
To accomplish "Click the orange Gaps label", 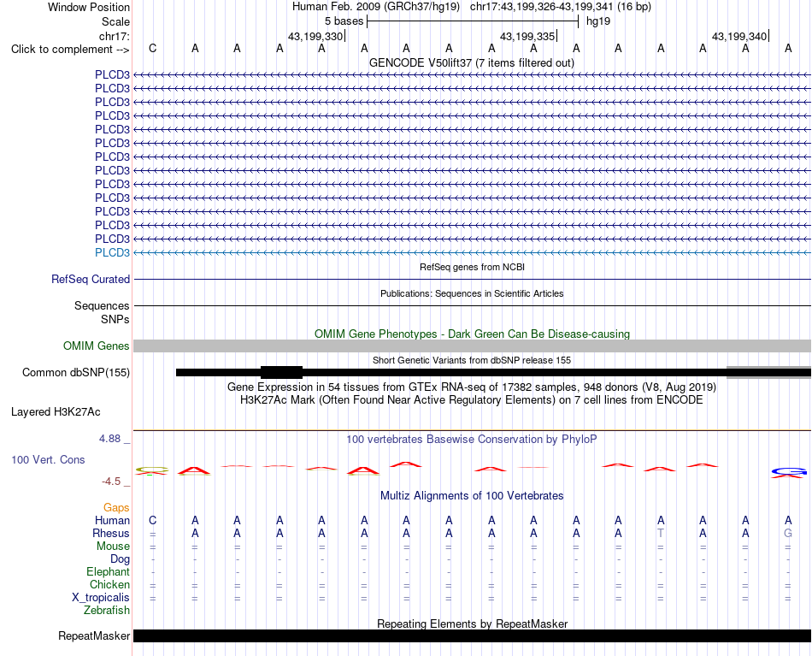I will pos(116,508).
